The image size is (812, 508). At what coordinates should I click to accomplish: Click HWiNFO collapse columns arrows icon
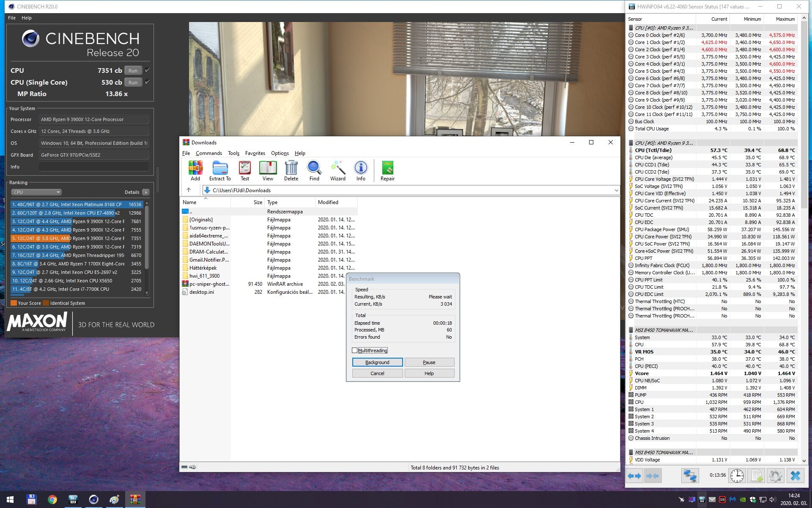point(653,476)
